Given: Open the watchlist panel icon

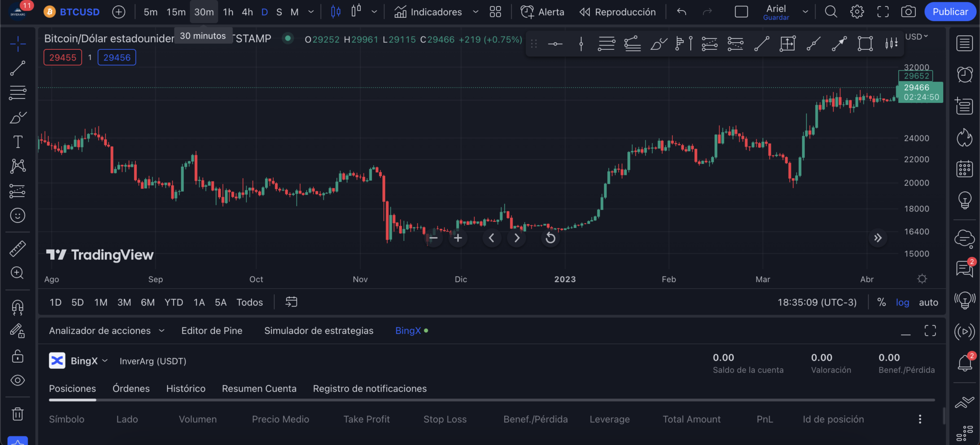Looking at the screenshot, I should (x=965, y=44).
